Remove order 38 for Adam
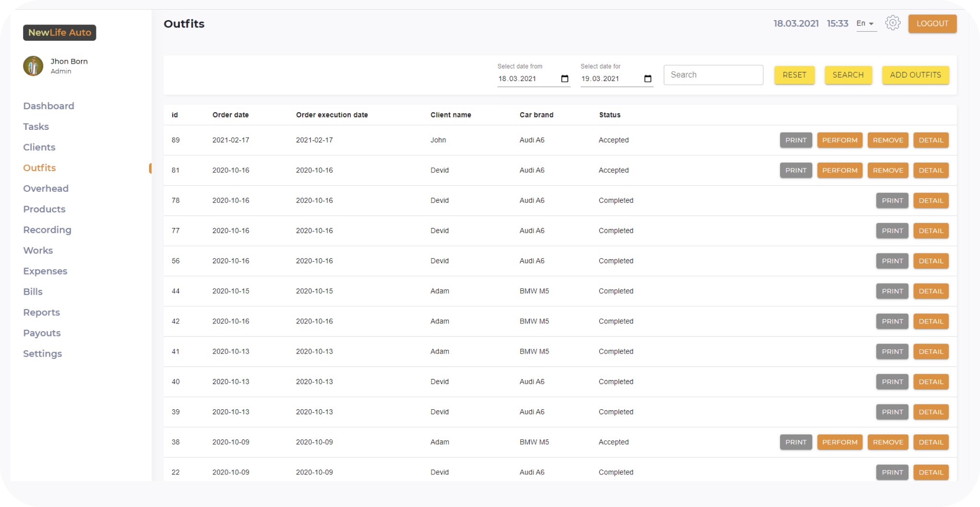 [x=887, y=442]
